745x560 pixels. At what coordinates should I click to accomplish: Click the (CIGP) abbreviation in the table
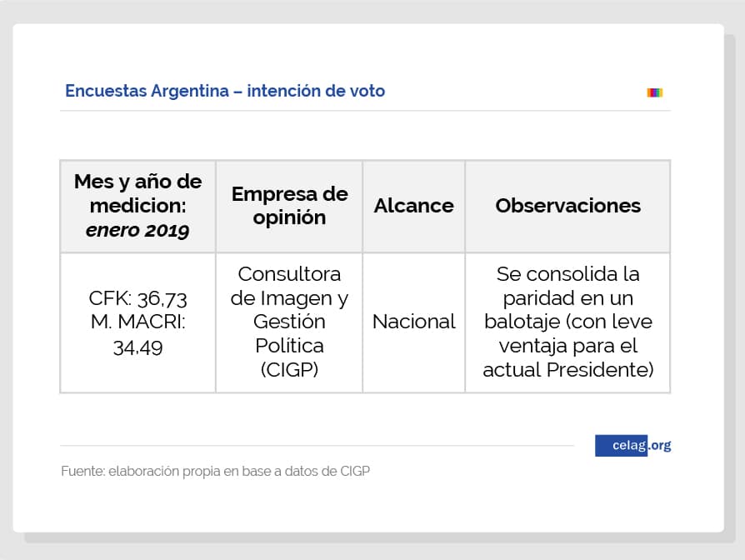pyautogui.click(x=289, y=369)
